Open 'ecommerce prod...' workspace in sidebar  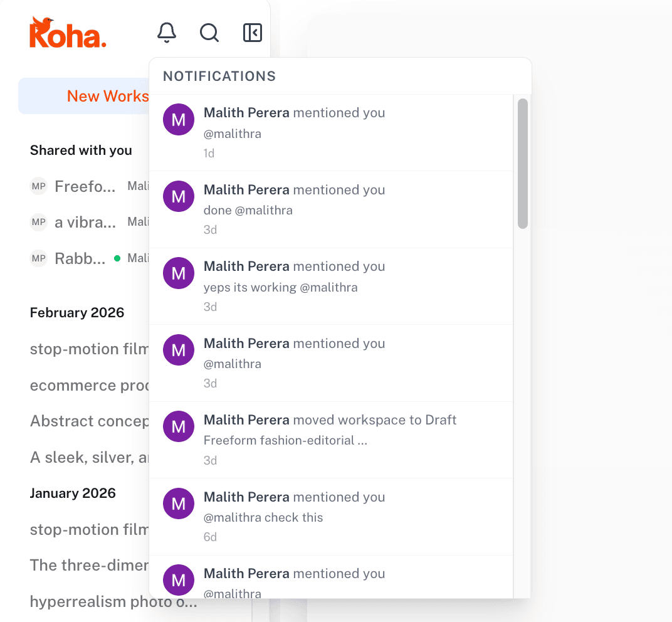pos(89,385)
